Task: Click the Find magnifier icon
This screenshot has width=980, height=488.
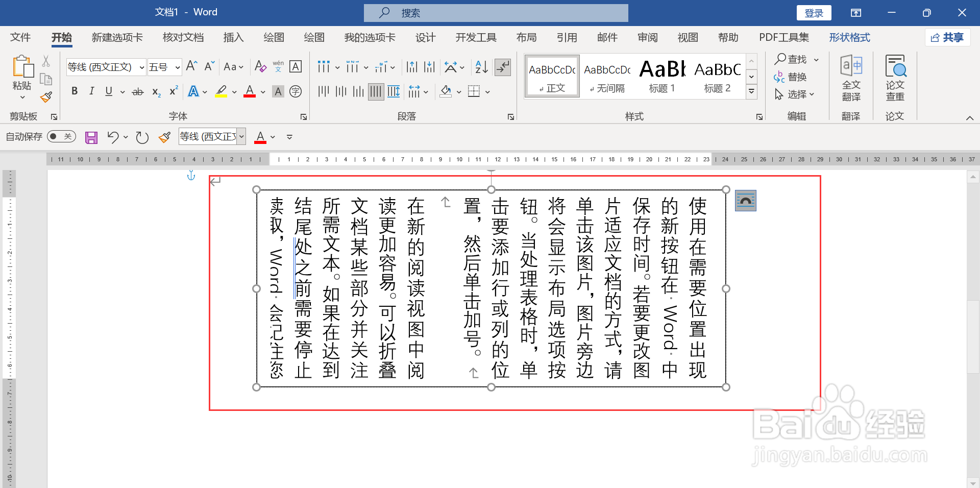Action: (780, 59)
